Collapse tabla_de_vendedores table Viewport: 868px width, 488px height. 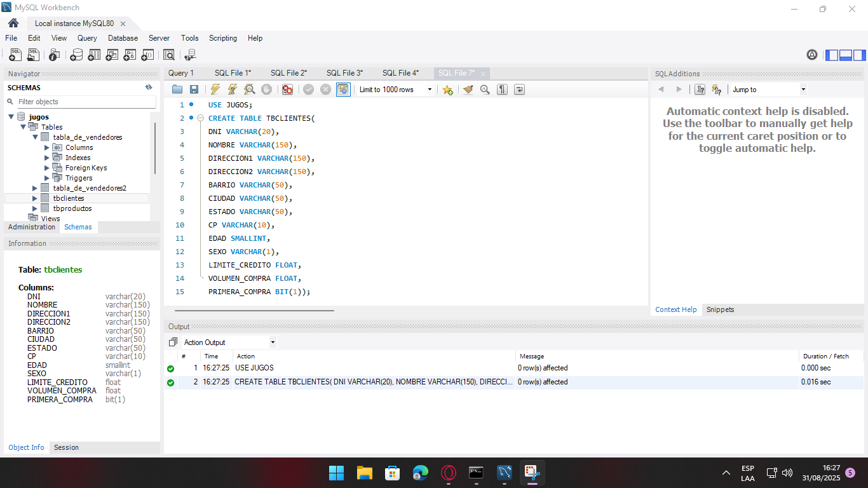[x=36, y=137]
